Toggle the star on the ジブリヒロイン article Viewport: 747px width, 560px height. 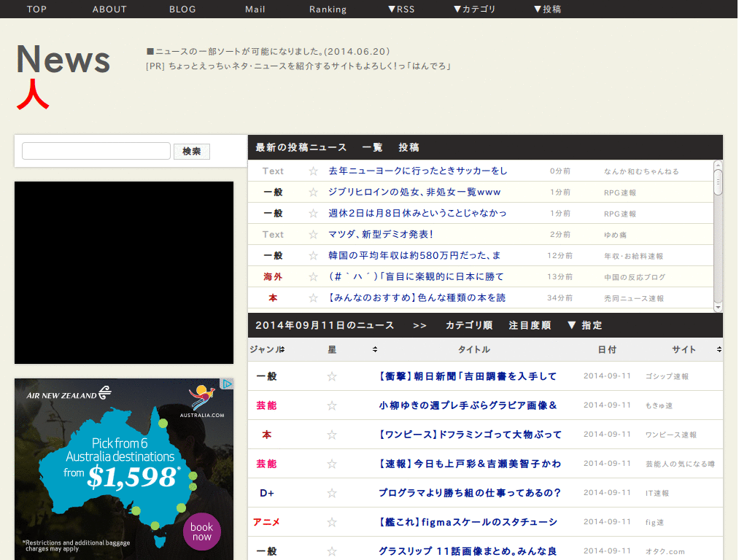[x=314, y=192]
